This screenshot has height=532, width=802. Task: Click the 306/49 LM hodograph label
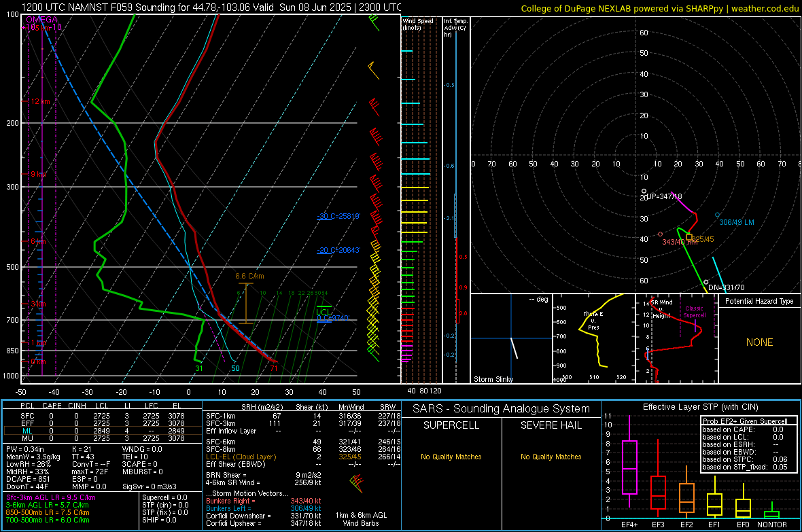(x=737, y=223)
